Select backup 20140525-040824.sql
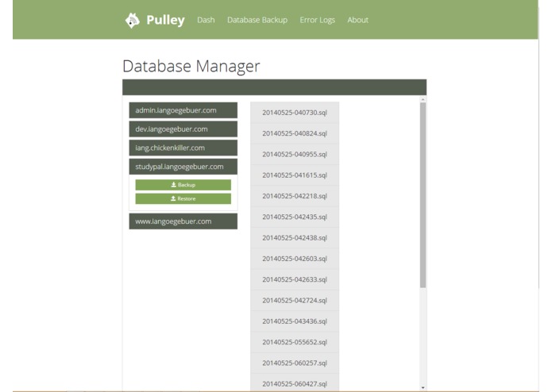552x392 pixels. tap(295, 133)
